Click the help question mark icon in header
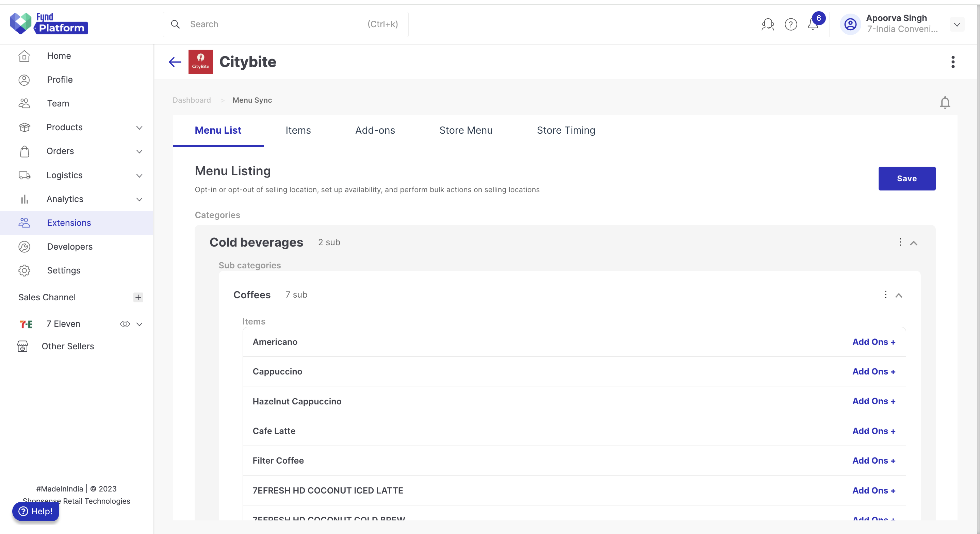This screenshot has width=980, height=534. pos(790,24)
